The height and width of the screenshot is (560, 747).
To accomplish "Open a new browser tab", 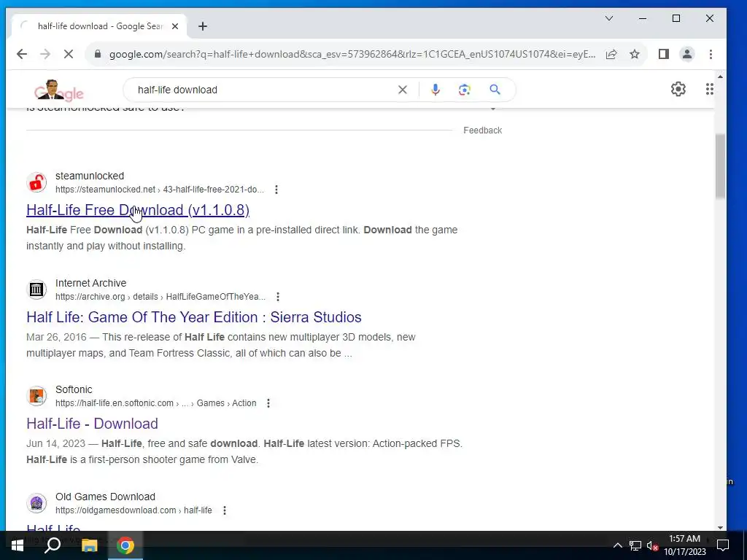I will pos(203,26).
